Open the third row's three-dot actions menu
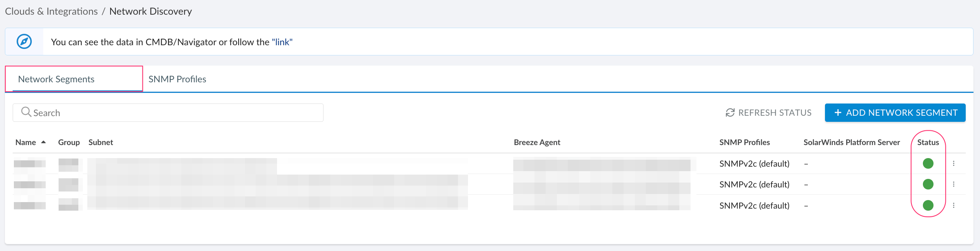The height and width of the screenshot is (251, 980). [x=953, y=205]
